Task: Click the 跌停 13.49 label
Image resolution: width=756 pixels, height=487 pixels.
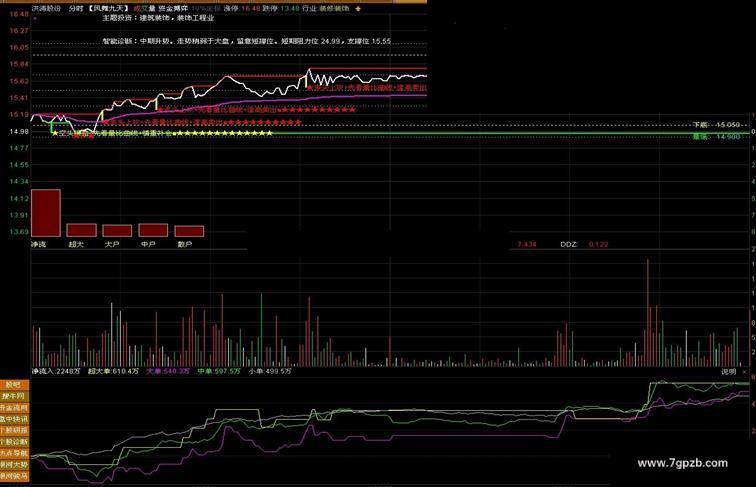Action: point(281,9)
